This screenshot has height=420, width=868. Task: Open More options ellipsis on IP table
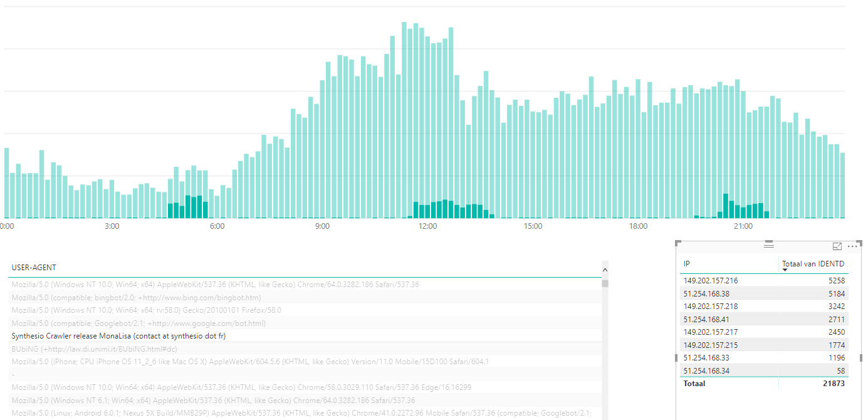click(x=852, y=246)
